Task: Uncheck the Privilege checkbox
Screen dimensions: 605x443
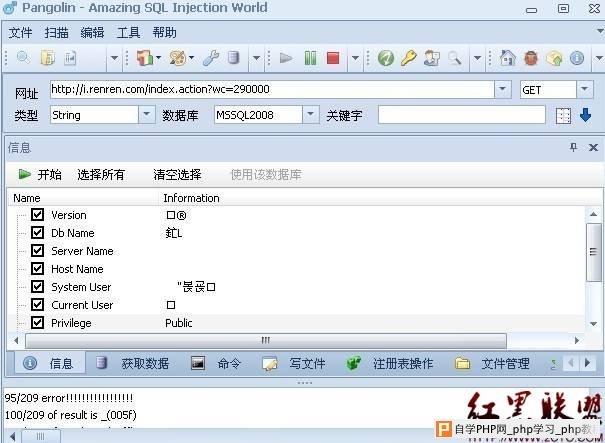Action: click(x=37, y=323)
